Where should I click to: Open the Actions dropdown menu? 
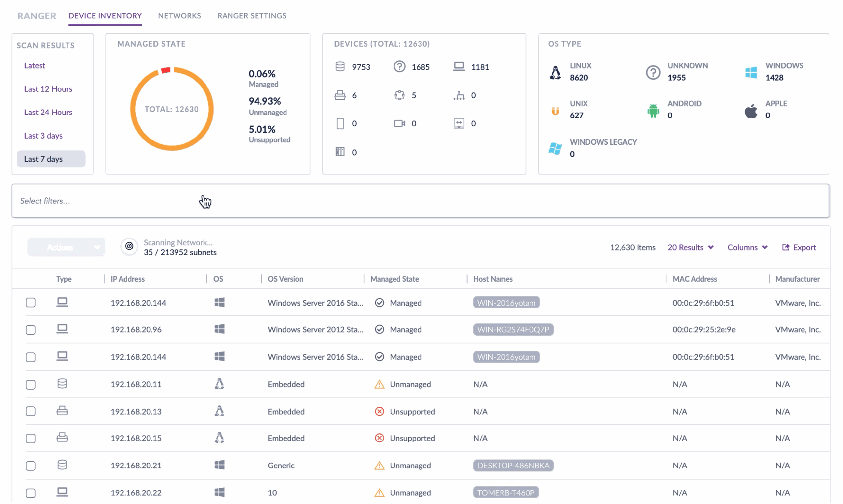[x=66, y=247]
